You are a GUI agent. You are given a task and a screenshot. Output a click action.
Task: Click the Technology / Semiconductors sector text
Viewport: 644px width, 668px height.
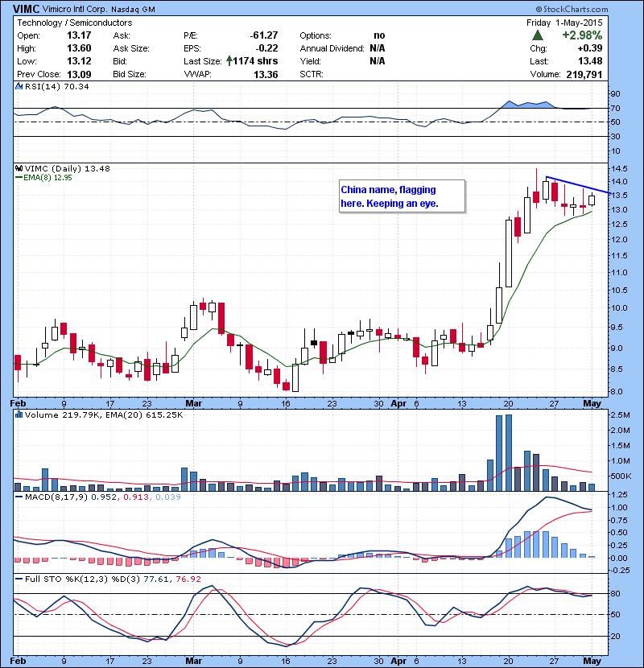point(75,23)
